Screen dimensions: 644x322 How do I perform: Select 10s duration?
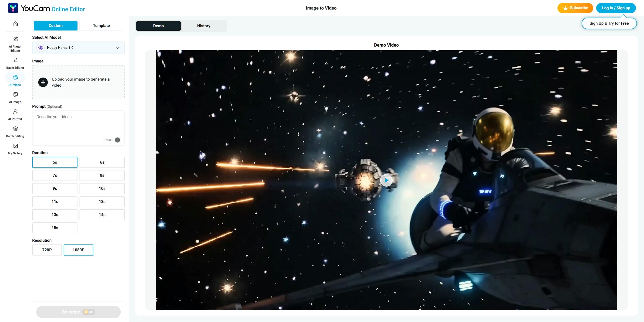[102, 189]
